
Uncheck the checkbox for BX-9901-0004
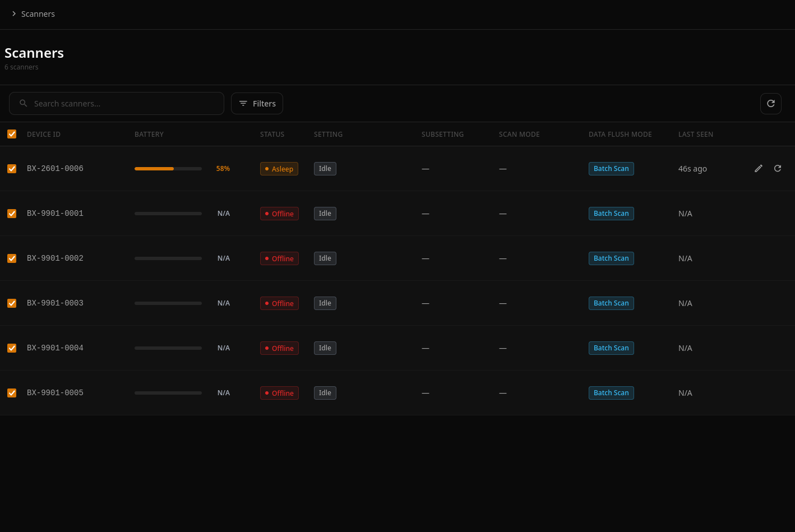coord(12,348)
